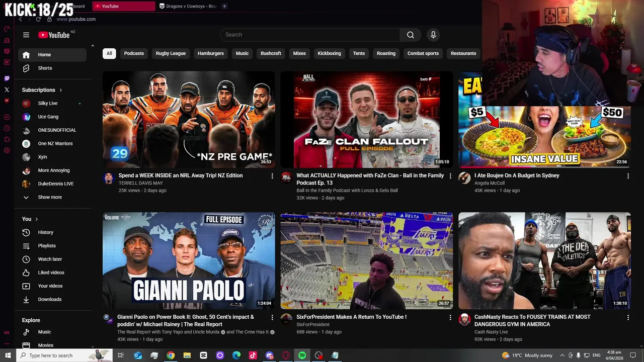This screenshot has width=644, height=362.
Task: Open options for SixForPresident video
Action: pyautogui.click(x=450, y=317)
